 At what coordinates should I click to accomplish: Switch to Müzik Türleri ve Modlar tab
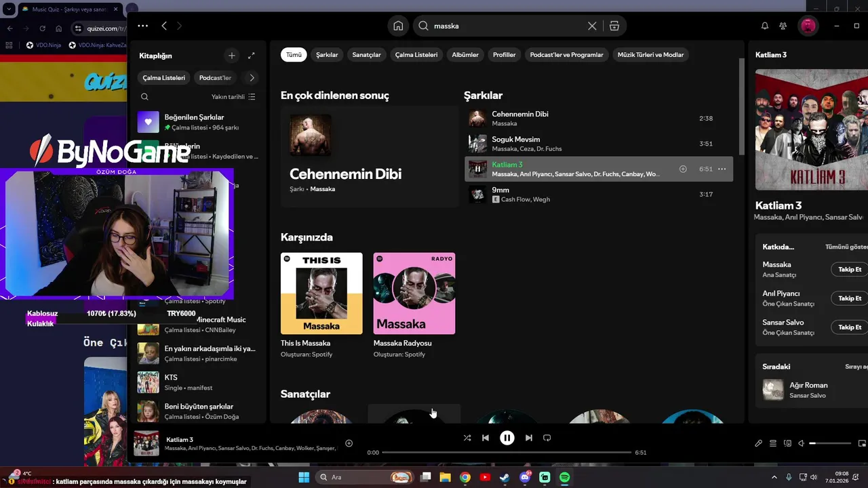[x=650, y=55]
